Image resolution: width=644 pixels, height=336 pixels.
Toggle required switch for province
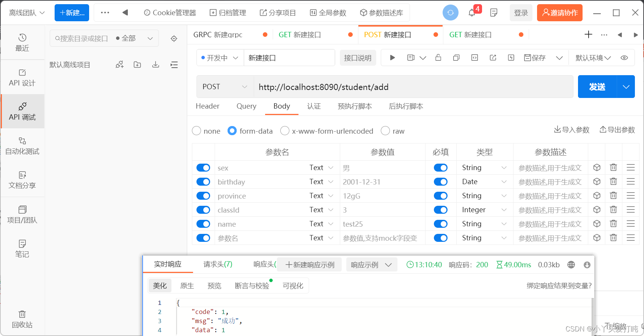pyautogui.click(x=441, y=196)
